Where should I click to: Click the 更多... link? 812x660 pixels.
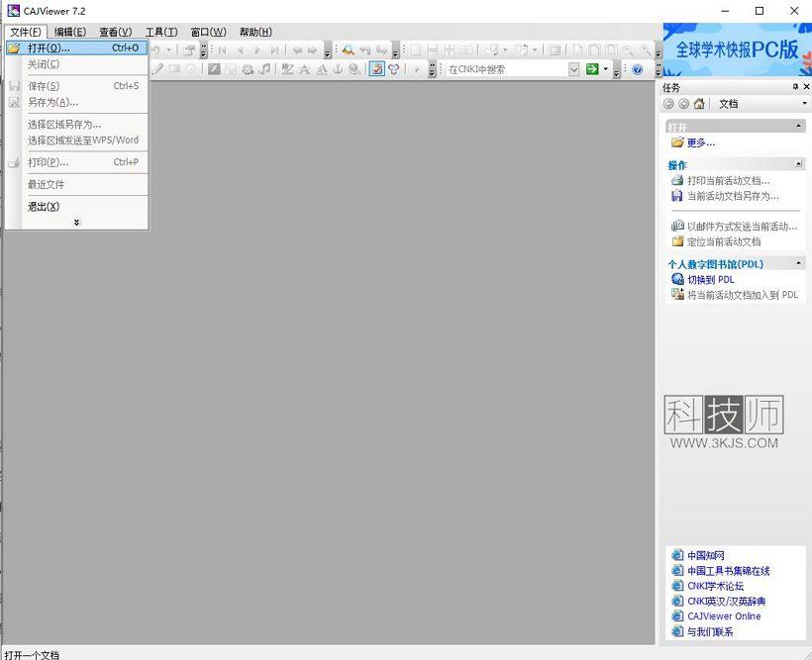click(701, 142)
